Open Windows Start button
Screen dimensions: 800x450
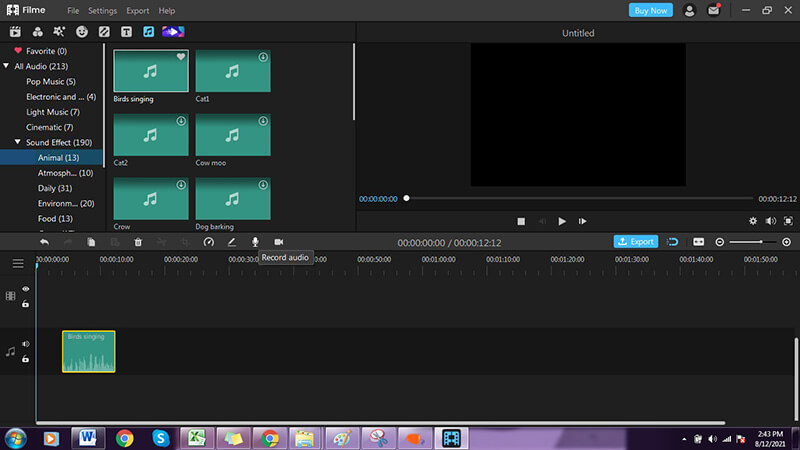click(x=15, y=438)
